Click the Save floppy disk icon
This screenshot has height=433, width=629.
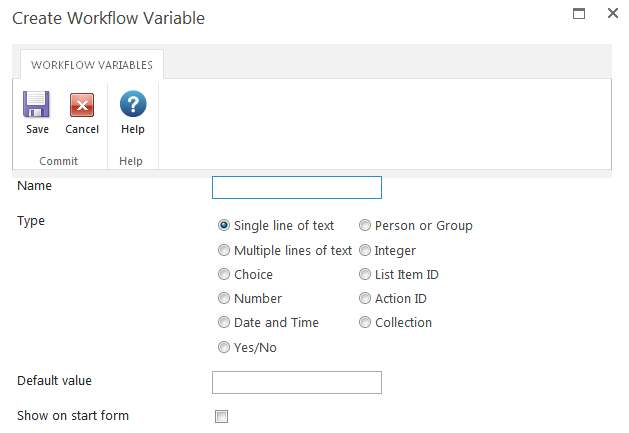pos(37,105)
